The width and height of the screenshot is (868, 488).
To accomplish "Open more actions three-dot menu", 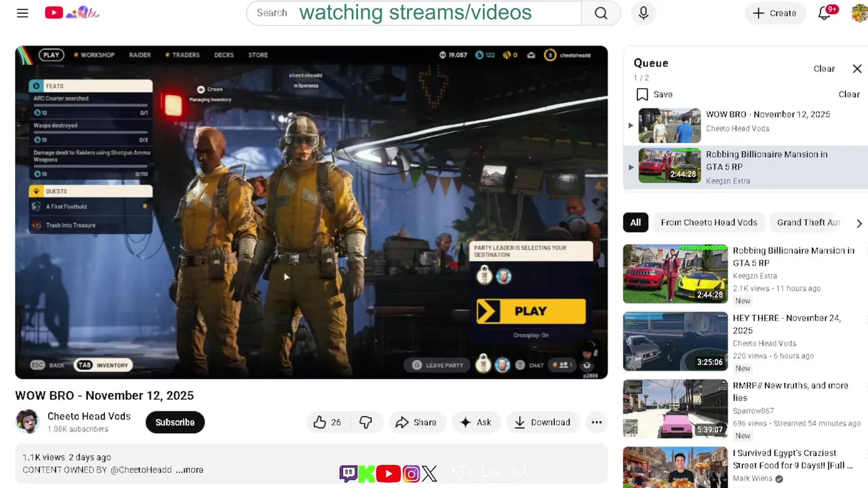I will pos(597,422).
